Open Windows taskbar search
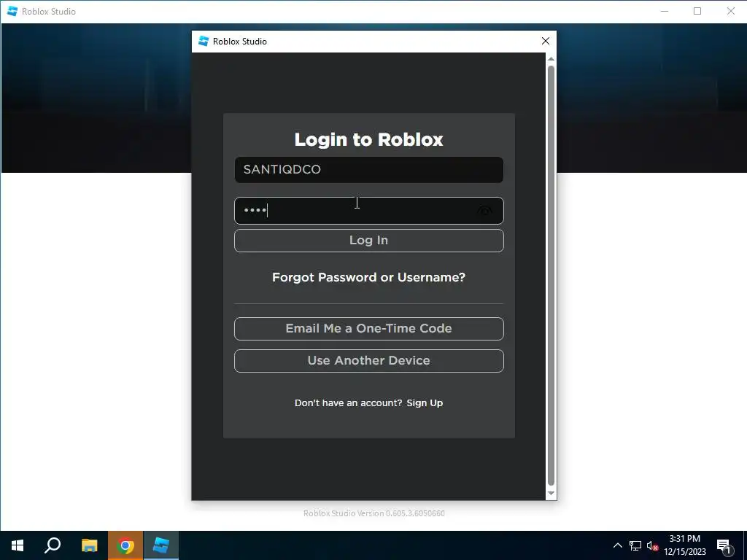Viewport: 747px width, 560px height. tap(53, 545)
